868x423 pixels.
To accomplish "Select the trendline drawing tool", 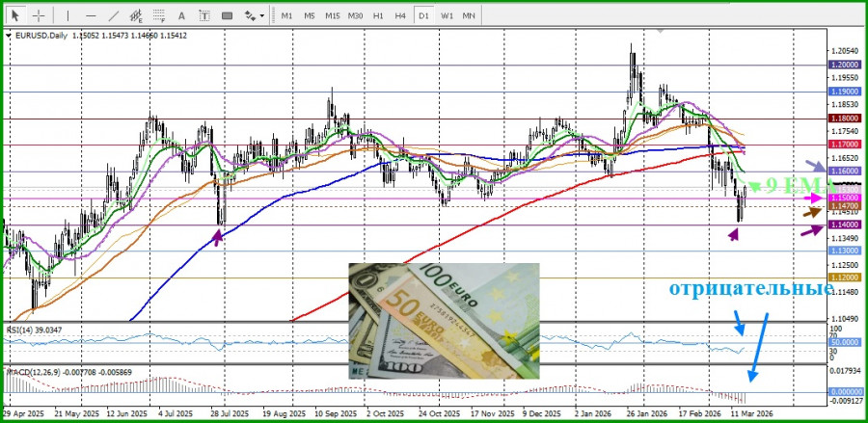I will click(114, 15).
